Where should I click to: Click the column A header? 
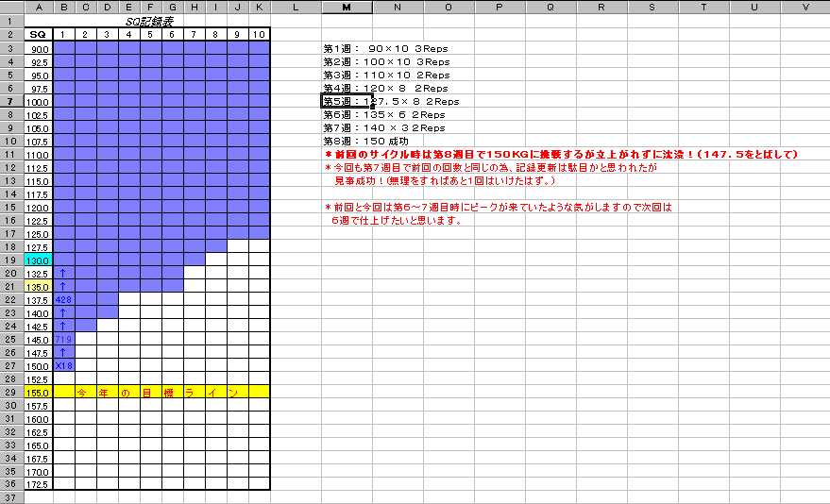(x=39, y=7)
